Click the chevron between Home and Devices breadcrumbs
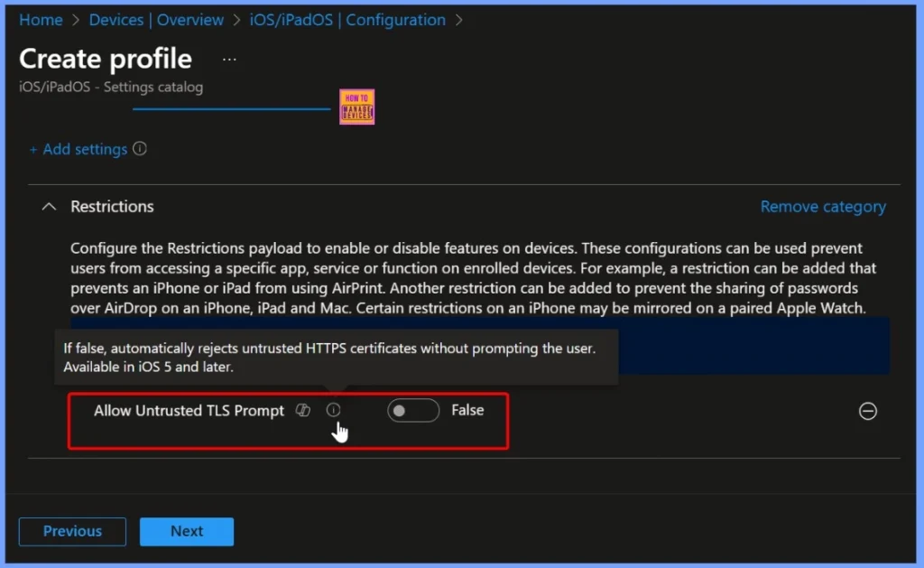924x568 pixels. point(75,20)
